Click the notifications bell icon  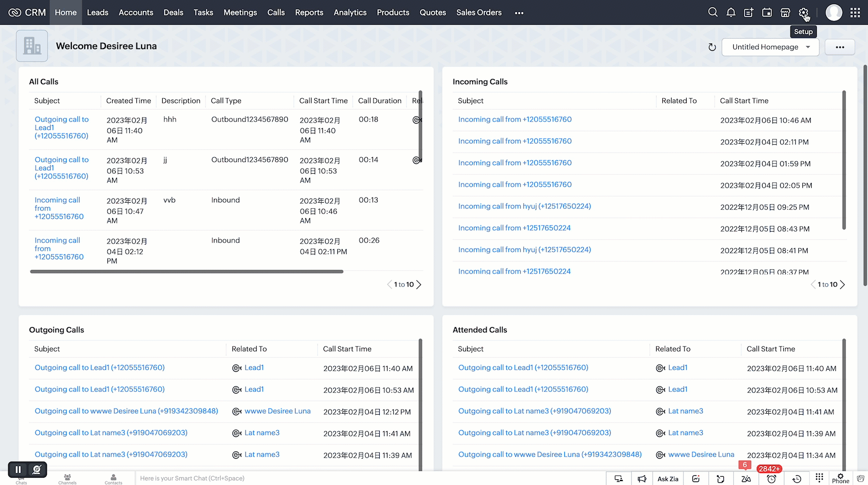(731, 12)
